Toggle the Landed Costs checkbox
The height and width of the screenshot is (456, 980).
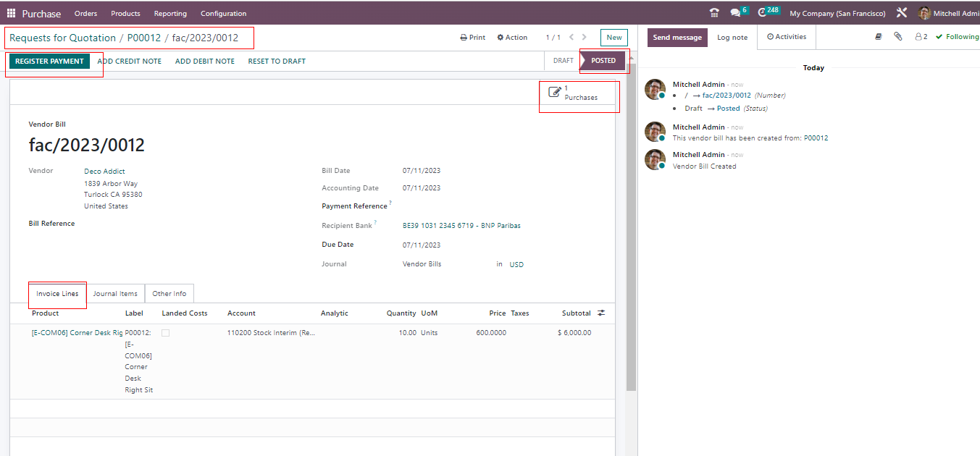[x=165, y=333]
